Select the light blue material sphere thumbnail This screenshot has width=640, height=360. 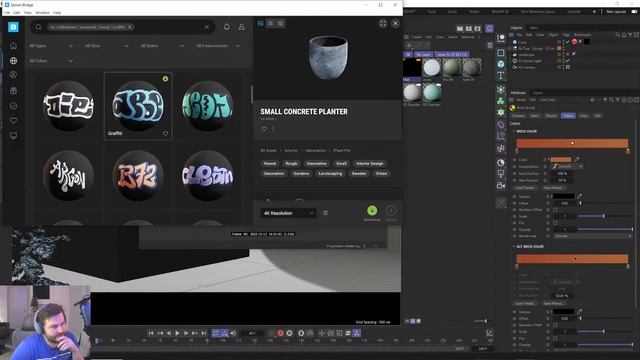pyautogui.click(x=431, y=67)
